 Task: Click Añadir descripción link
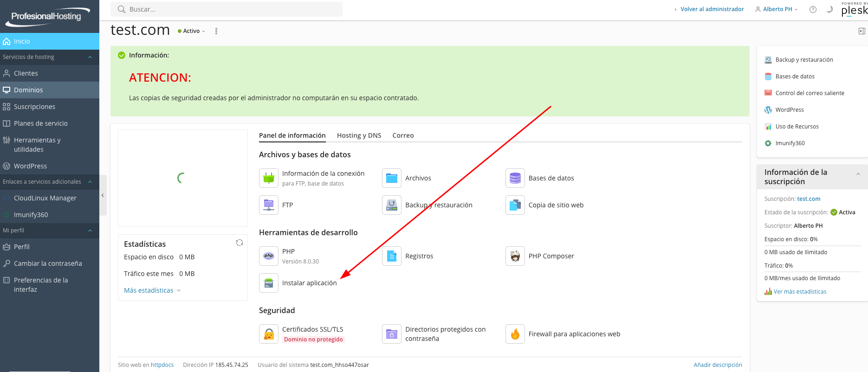tap(718, 365)
